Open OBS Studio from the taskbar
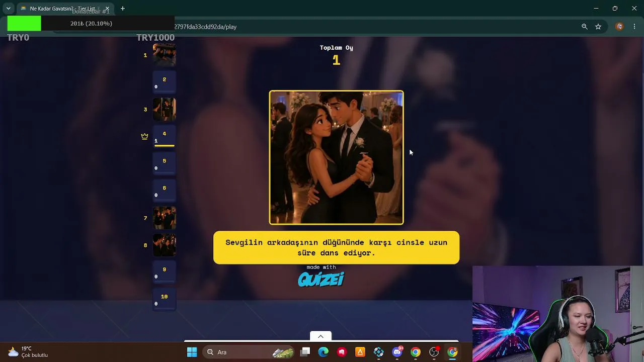644x362 pixels. coord(434,352)
